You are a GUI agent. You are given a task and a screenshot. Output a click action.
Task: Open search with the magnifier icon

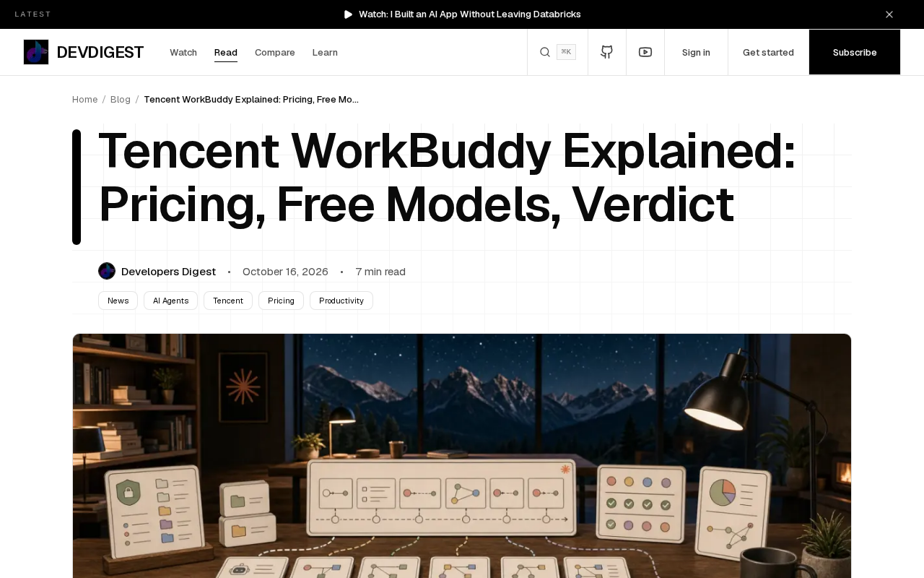tap(545, 52)
